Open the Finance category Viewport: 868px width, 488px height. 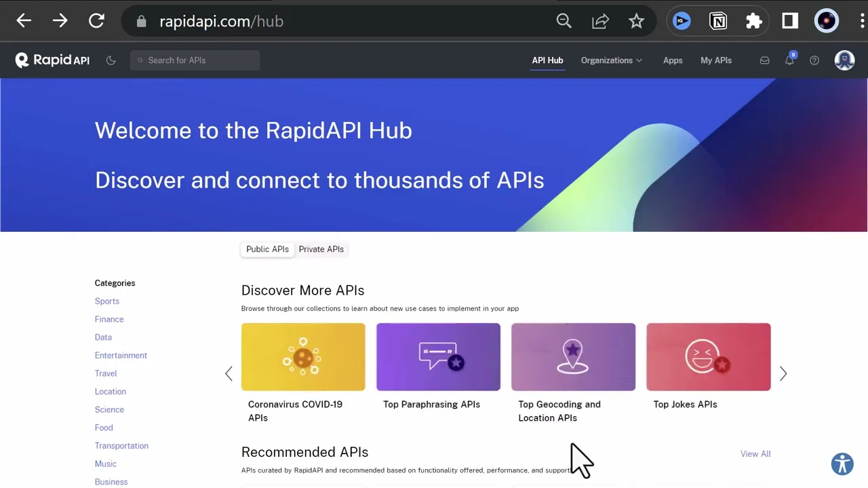[x=109, y=319]
